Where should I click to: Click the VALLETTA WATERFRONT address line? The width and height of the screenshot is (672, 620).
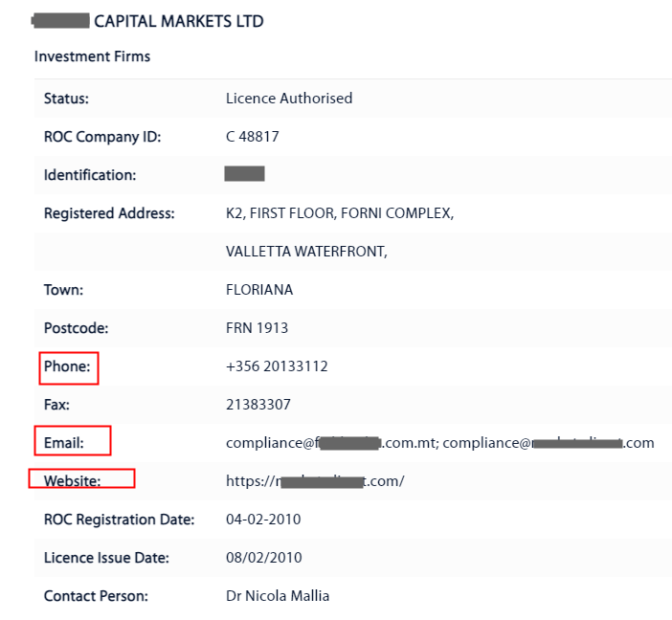tap(306, 252)
